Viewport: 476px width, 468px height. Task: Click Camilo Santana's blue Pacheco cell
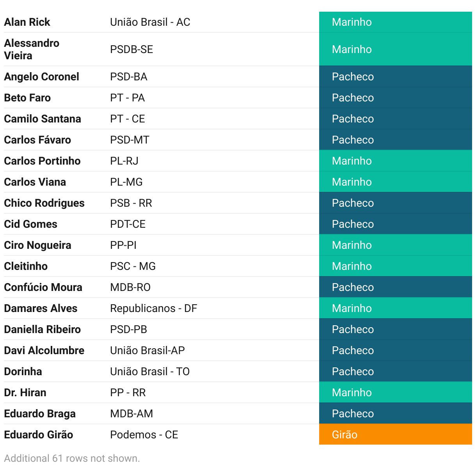click(x=395, y=119)
